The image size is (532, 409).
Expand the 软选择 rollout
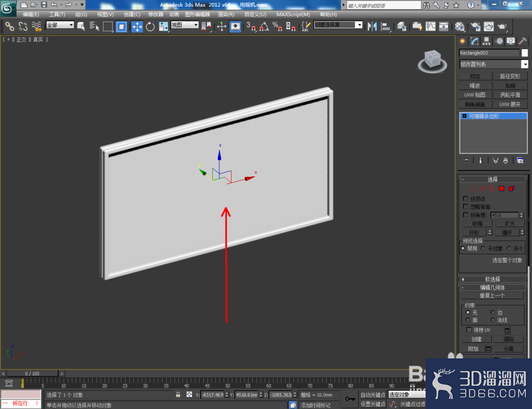click(492, 279)
